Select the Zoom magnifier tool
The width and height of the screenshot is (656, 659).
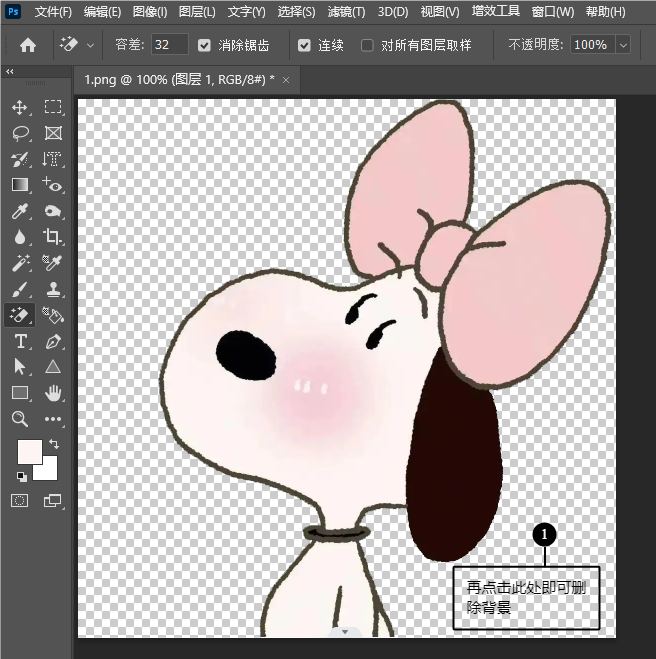click(x=20, y=419)
